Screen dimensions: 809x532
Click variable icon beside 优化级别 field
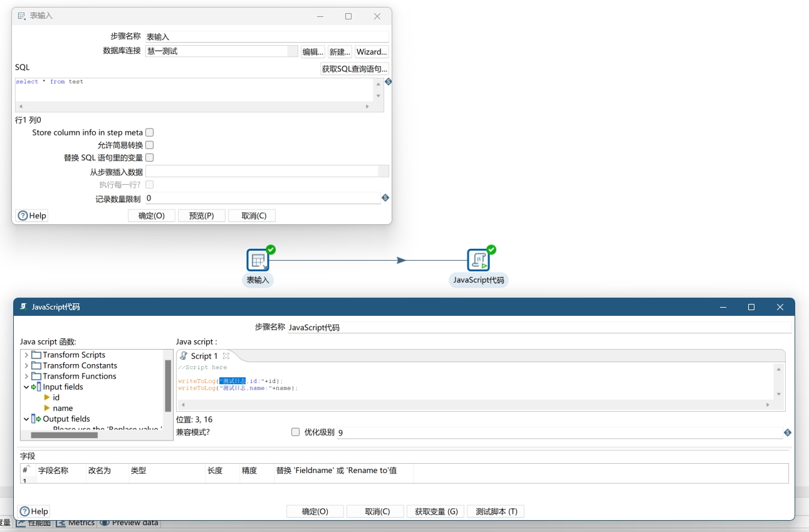[788, 432]
